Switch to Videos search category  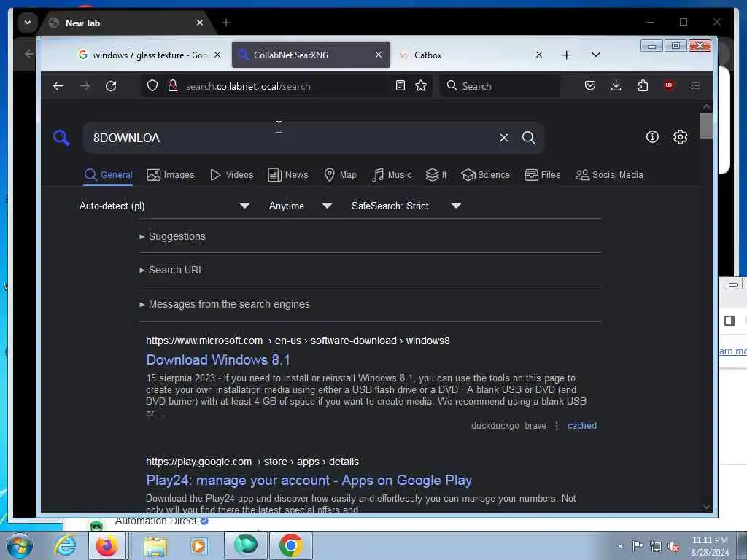232,175
